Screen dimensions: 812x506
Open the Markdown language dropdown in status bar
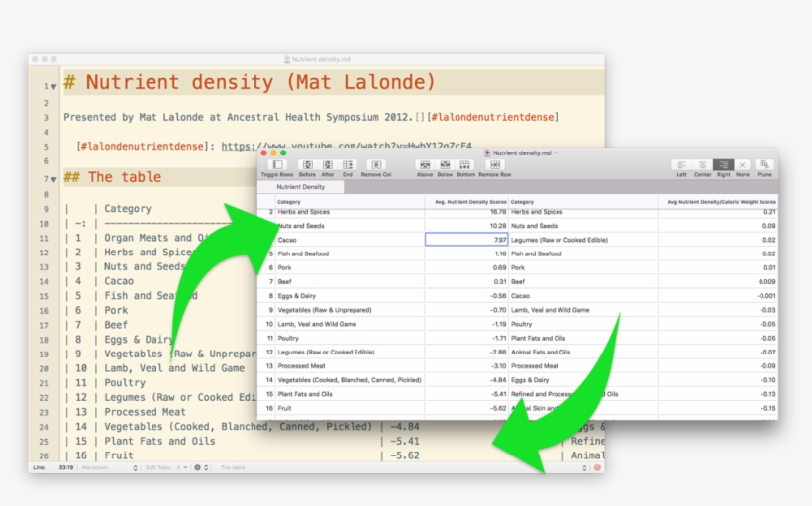109,467
